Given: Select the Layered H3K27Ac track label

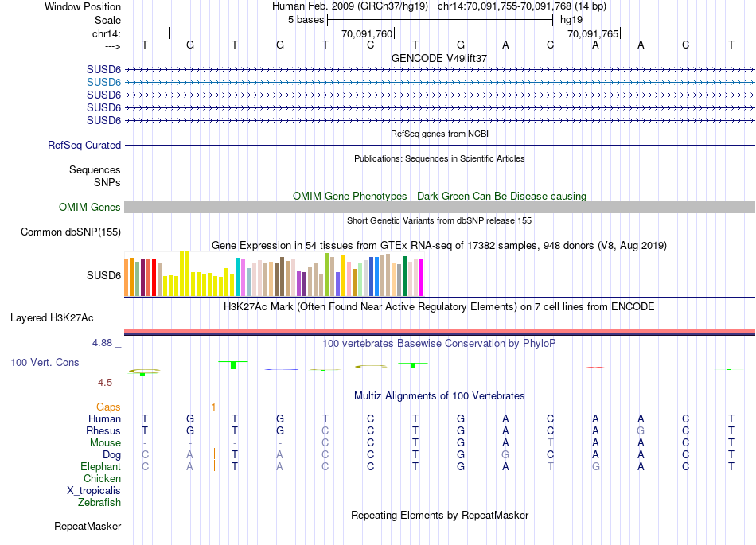Looking at the screenshot, I should [52, 318].
